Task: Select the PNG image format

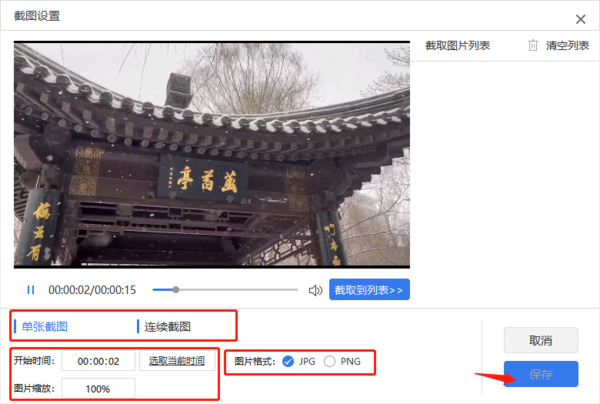Action: click(x=329, y=361)
